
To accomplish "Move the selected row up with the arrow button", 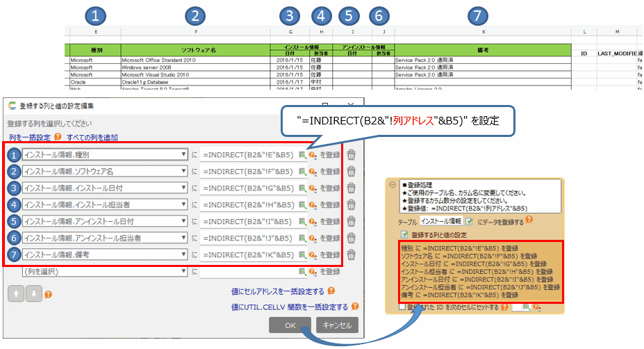I will (15, 293).
